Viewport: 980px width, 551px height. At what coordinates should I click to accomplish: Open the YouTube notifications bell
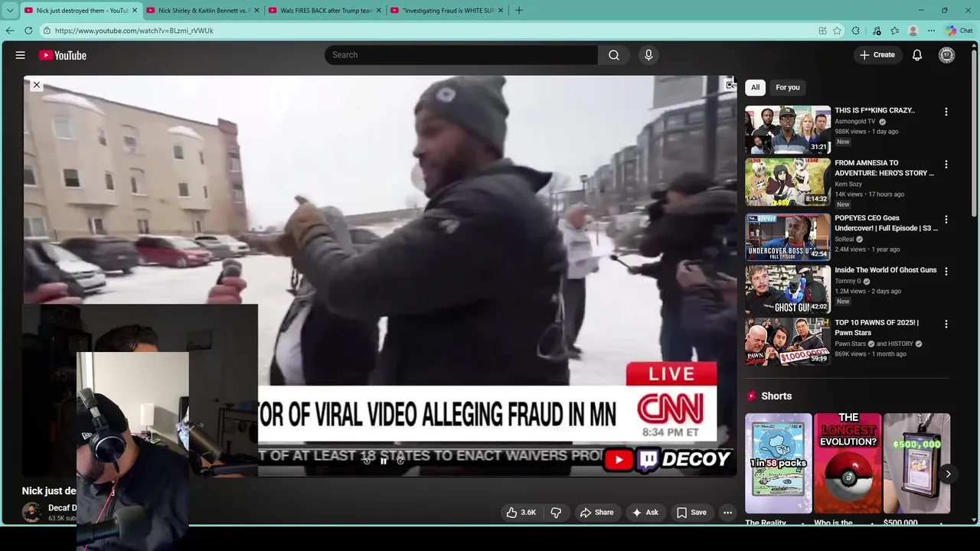(917, 55)
